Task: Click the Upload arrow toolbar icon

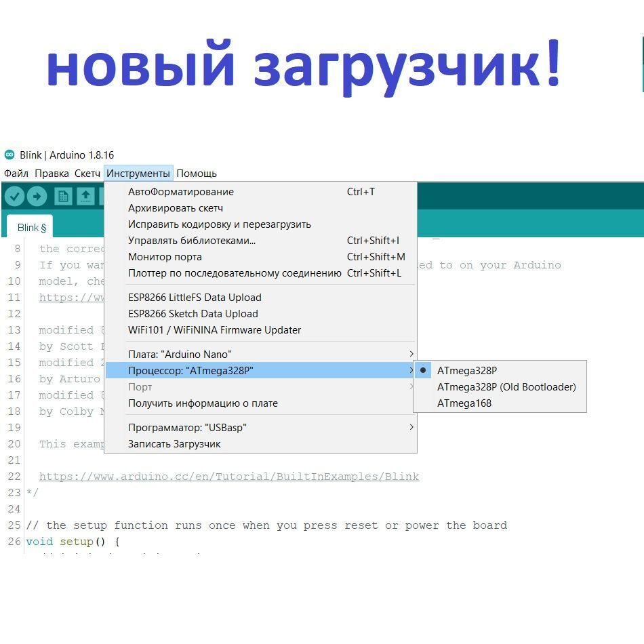Action: pos(37,197)
